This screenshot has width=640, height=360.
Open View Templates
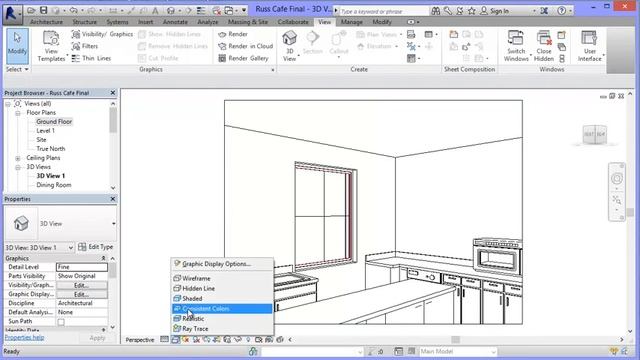pyautogui.click(x=51, y=46)
